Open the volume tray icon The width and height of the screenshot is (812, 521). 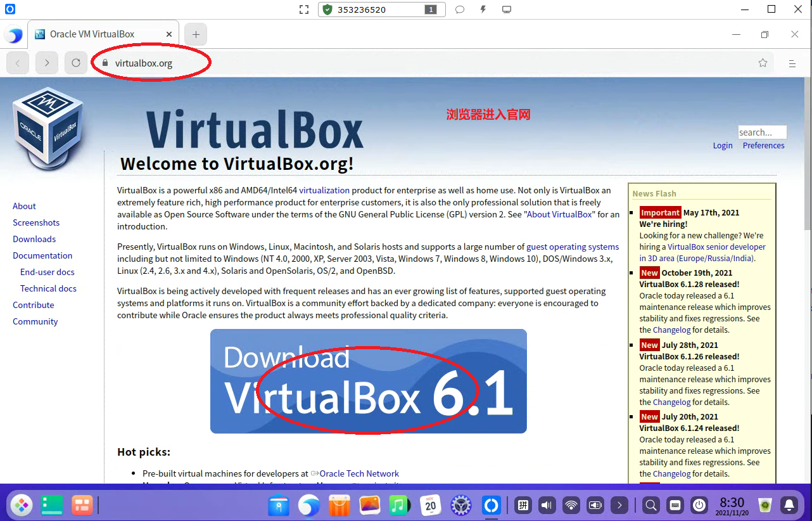coord(547,505)
